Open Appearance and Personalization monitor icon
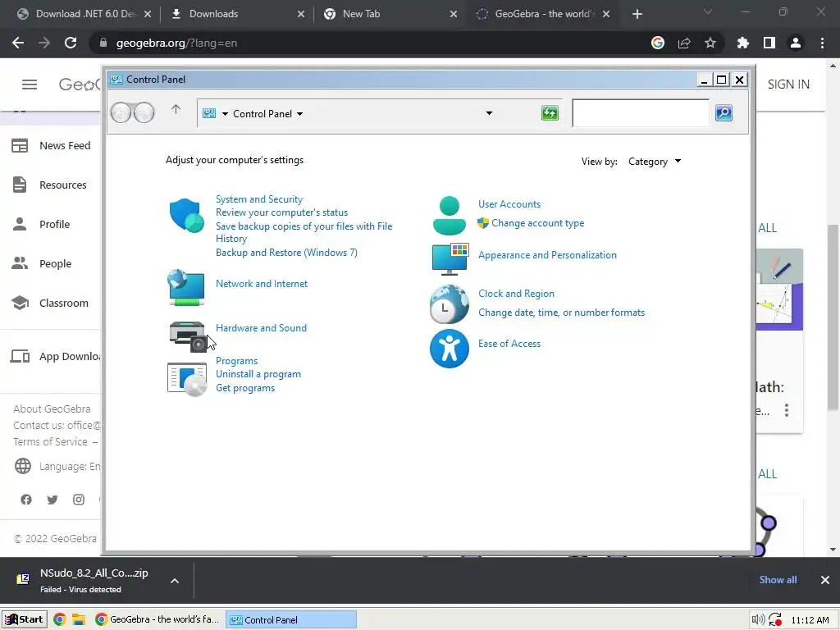 coord(450,258)
